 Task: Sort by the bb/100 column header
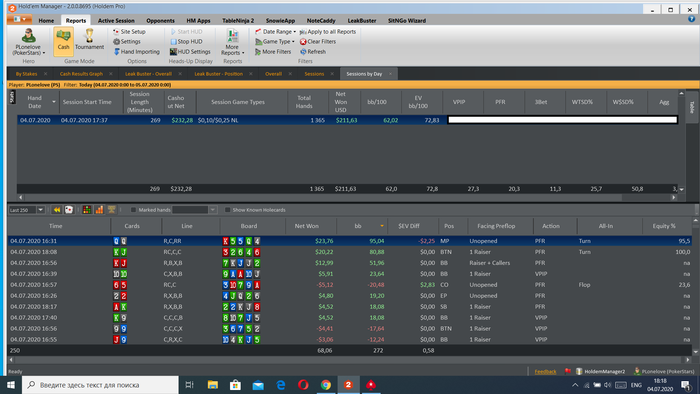point(377,102)
